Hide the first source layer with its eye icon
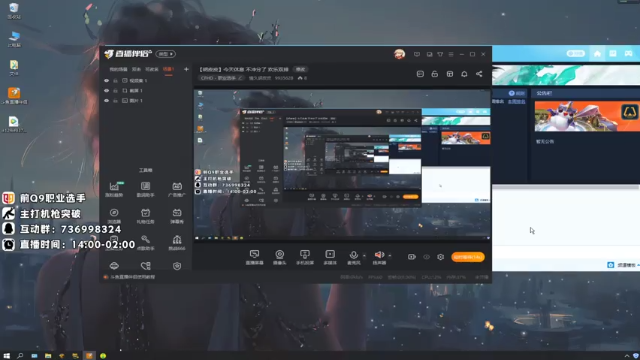 click(x=107, y=81)
